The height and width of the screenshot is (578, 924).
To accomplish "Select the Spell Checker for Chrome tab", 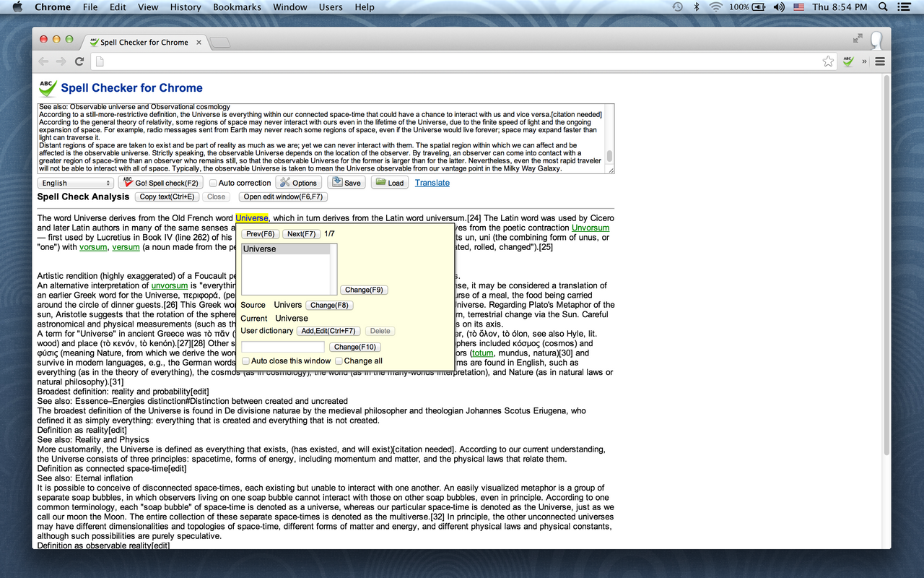I will [141, 42].
